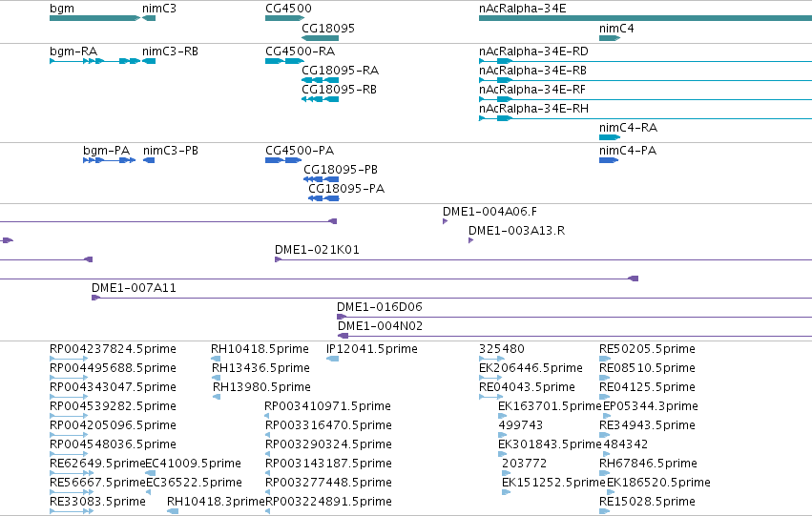Click the RP004539282.5prime EST label
The height and width of the screenshot is (516, 812).
113,406
